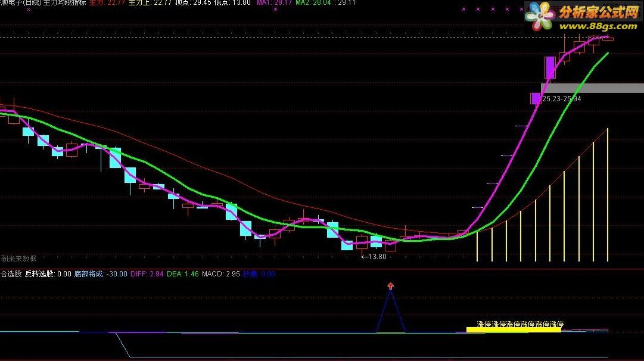Select the MACD: 2.95 readout
The image size is (644, 361).
click(x=221, y=274)
